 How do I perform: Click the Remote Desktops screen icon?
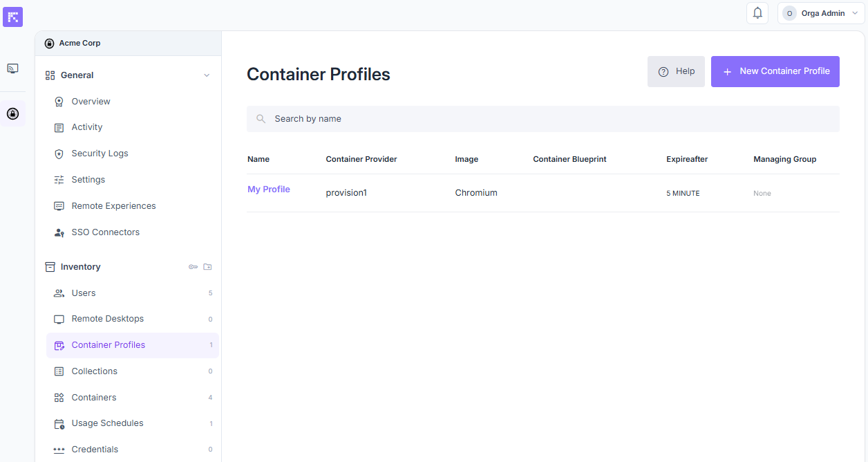click(x=59, y=319)
